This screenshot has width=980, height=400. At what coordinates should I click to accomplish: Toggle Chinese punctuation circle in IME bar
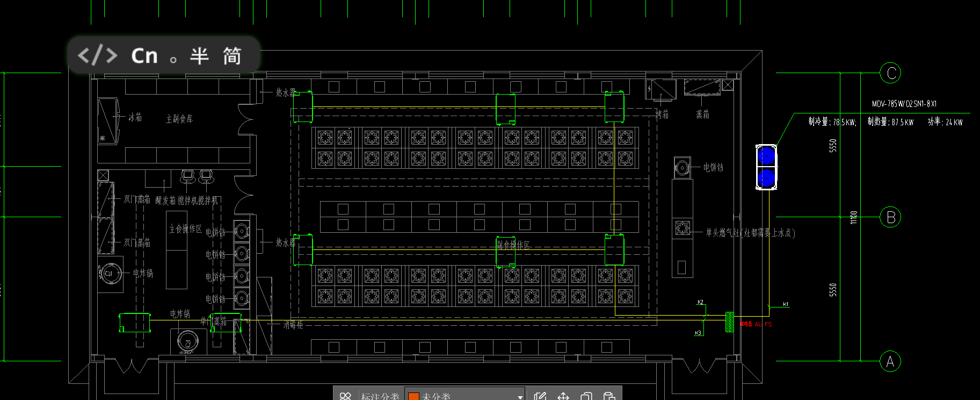click(x=173, y=60)
